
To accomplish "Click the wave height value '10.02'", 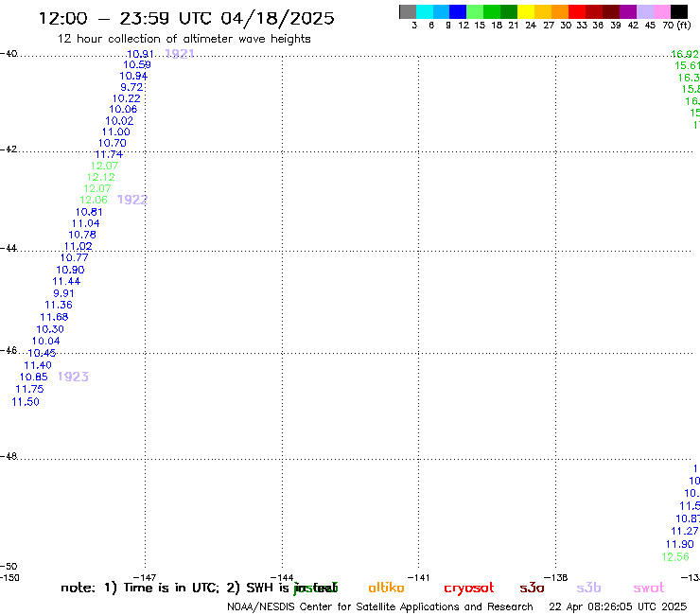I will coord(119,121).
